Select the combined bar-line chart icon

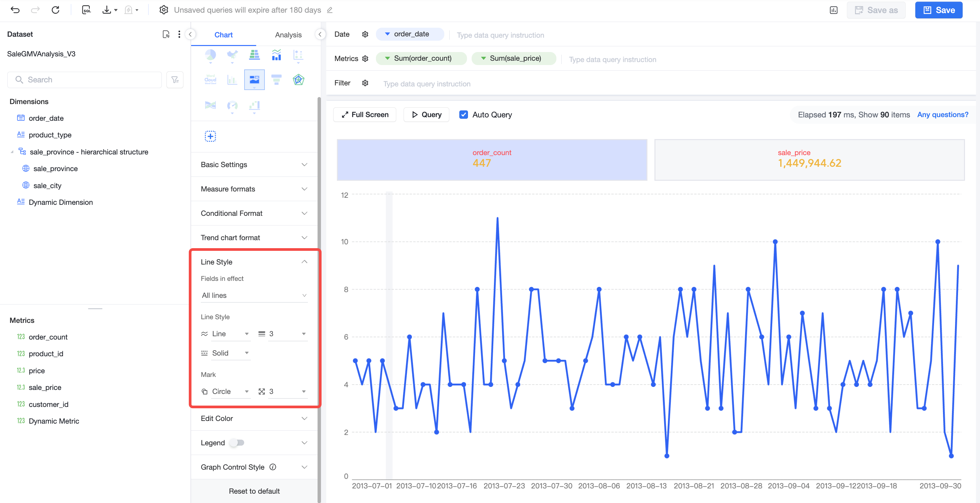(276, 55)
